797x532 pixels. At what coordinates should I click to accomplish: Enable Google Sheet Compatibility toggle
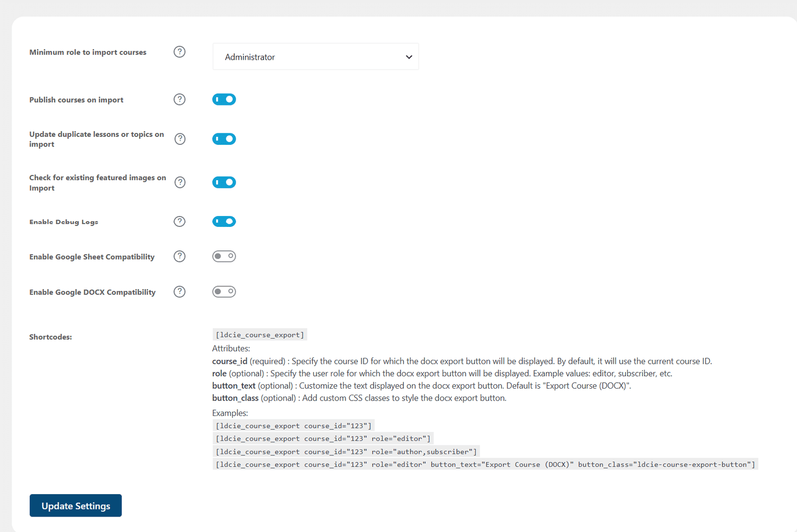click(x=224, y=256)
